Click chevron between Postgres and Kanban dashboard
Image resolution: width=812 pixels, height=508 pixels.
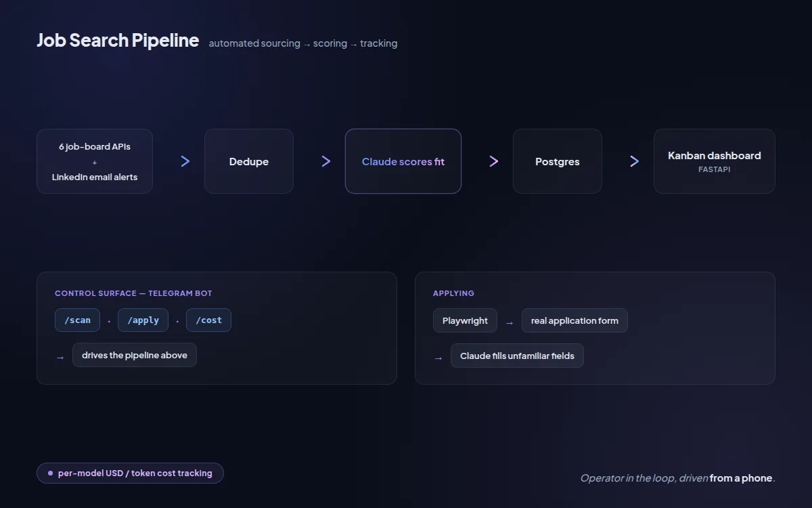coord(635,161)
